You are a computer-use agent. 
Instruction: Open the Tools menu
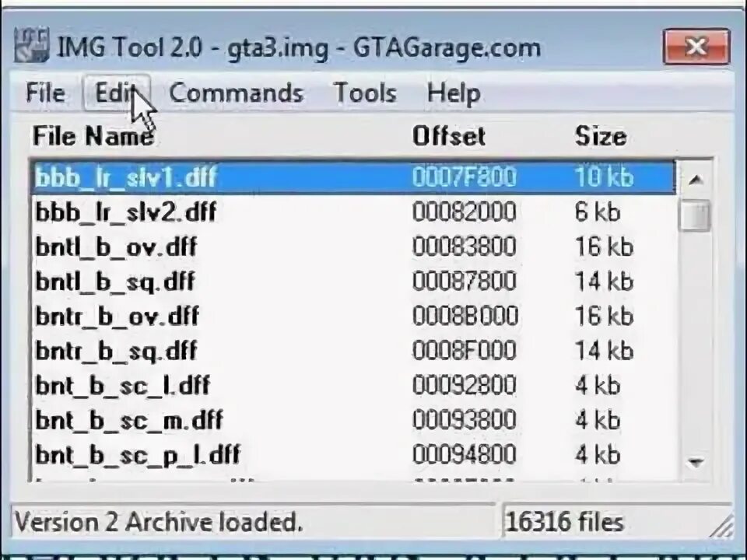(365, 93)
